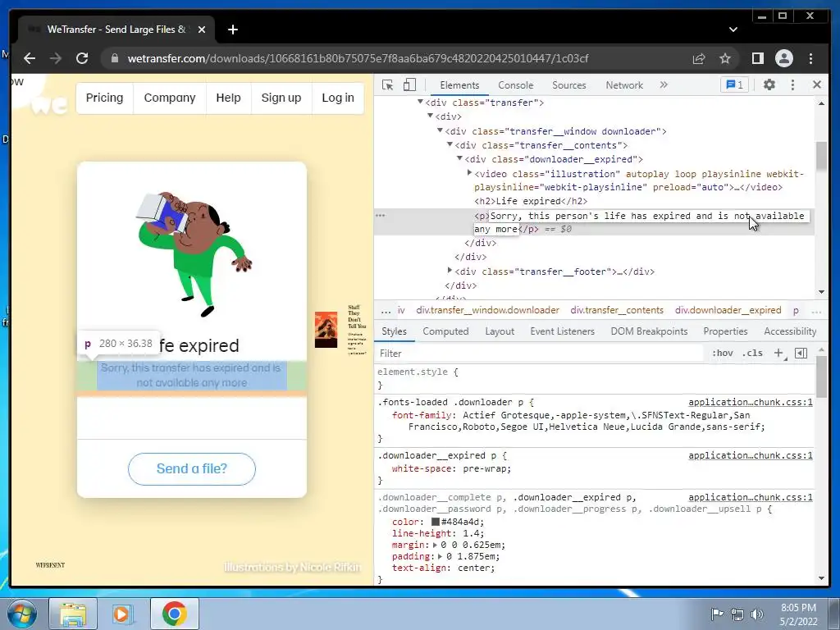The width and height of the screenshot is (840, 630).
Task: Open application chunk.css link for .fonts-loaded rule
Action: pos(751,402)
